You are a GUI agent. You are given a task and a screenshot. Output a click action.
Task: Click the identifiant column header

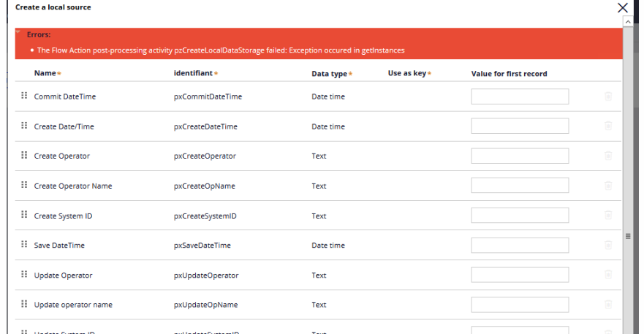pyautogui.click(x=193, y=73)
